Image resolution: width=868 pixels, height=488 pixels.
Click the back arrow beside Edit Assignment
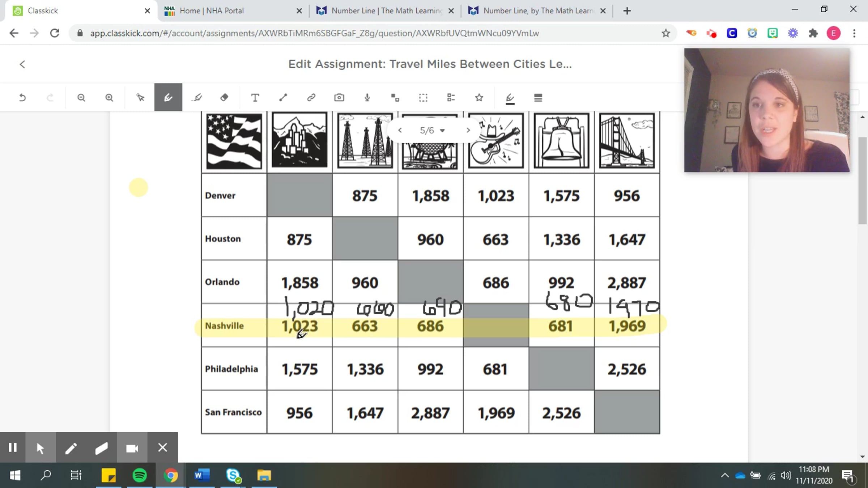(x=22, y=64)
